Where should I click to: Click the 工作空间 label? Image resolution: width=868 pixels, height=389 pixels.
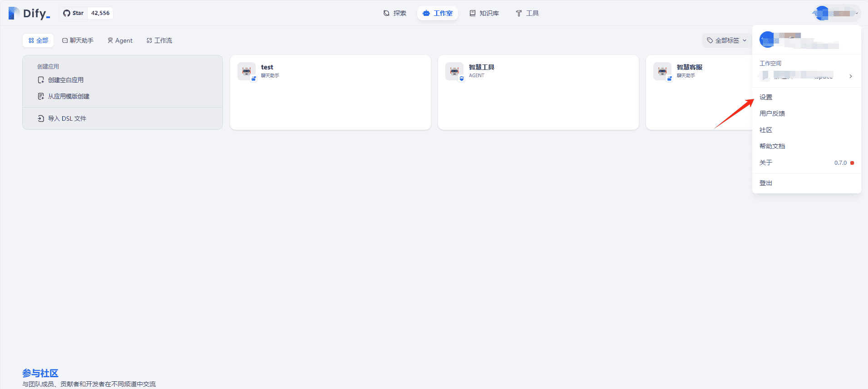770,64
